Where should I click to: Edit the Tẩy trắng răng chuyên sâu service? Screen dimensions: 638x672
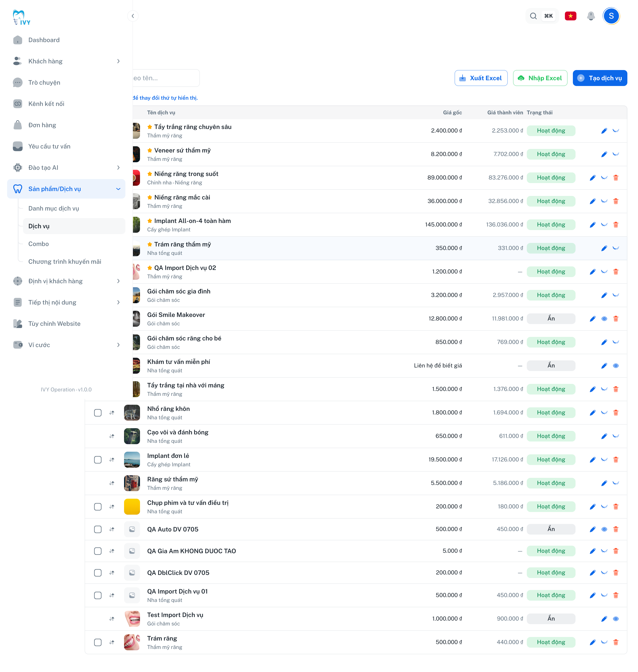604,131
